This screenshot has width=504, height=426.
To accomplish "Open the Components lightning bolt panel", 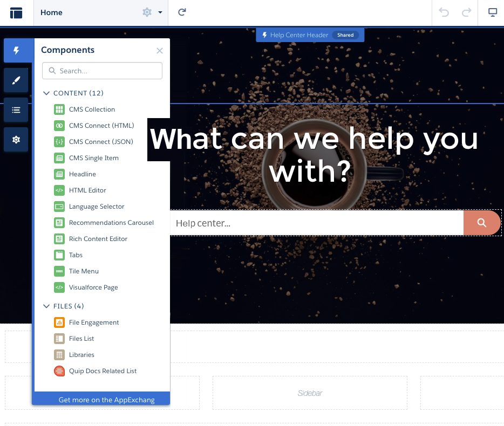I will click(16, 51).
